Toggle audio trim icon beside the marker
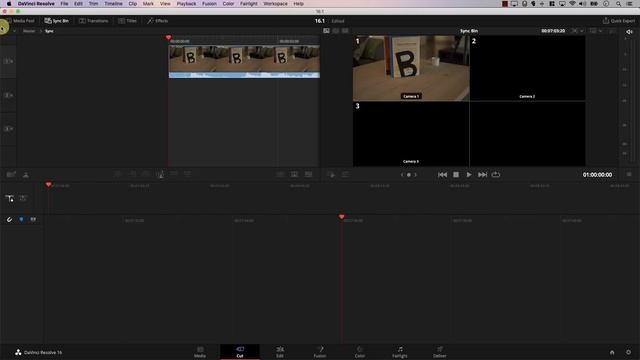The image size is (640, 360). pos(33,220)
